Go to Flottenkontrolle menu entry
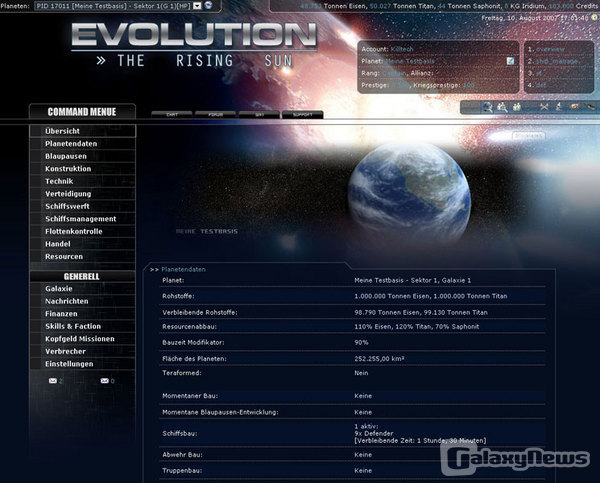The width and height of the screenshot is (600, 483). [x=74, y=231]
